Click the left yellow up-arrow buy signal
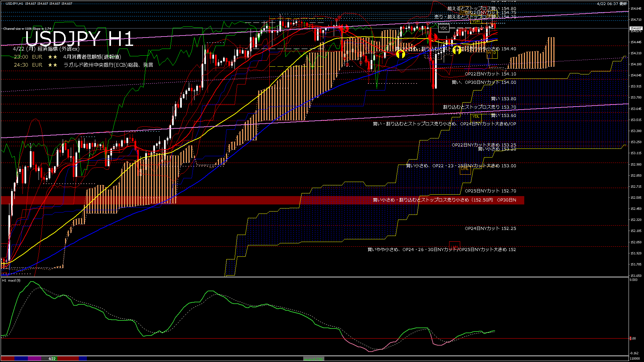The height and width of the screenshot is (362, 644). (400, 54)
